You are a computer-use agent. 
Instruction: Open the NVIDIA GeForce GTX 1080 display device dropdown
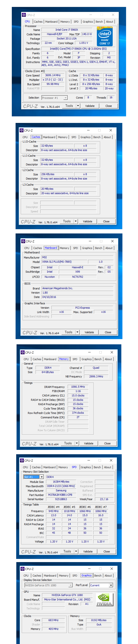(x=70, y=585)
